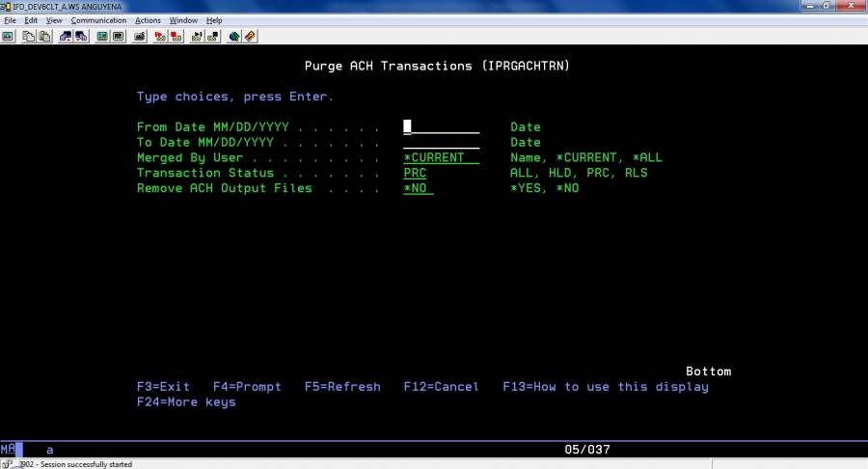Open the Actions menu
Screen dimensions: 868x469
click(148, 20)
